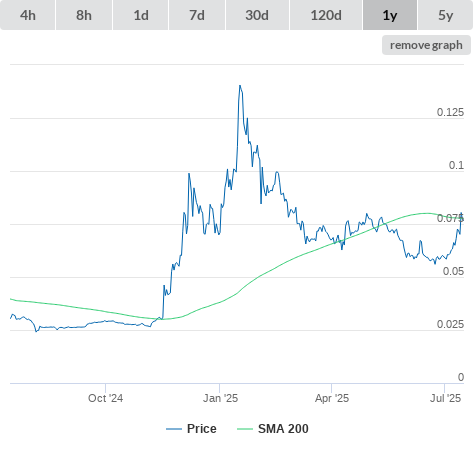This screenshot has width=474, height=455.
Task: Select the 120d chart range
Action: pos(326,15)
